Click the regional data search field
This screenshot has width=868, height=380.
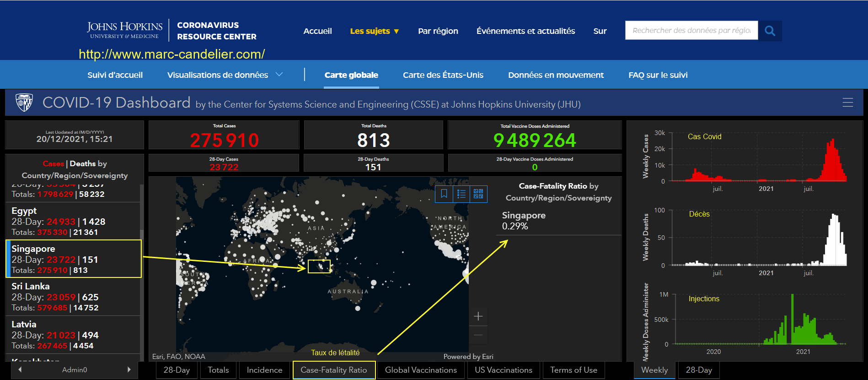(x=691, y=31)
